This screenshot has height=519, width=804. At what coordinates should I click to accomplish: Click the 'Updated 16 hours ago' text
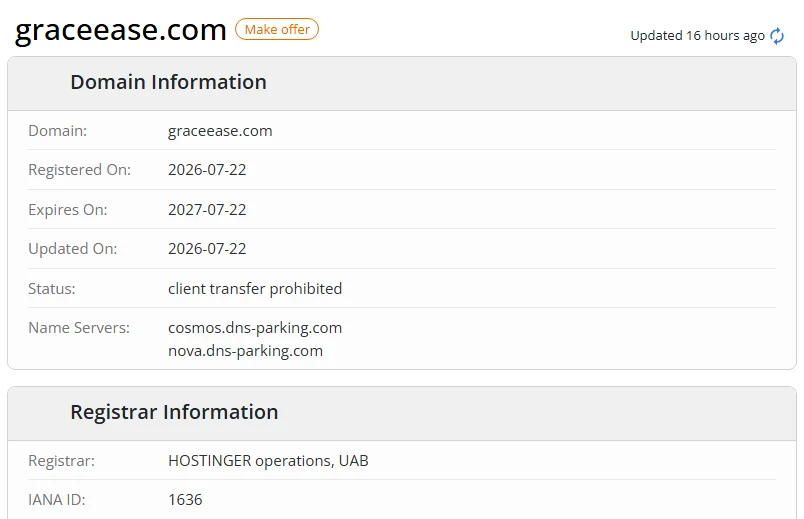coord(697,35)
